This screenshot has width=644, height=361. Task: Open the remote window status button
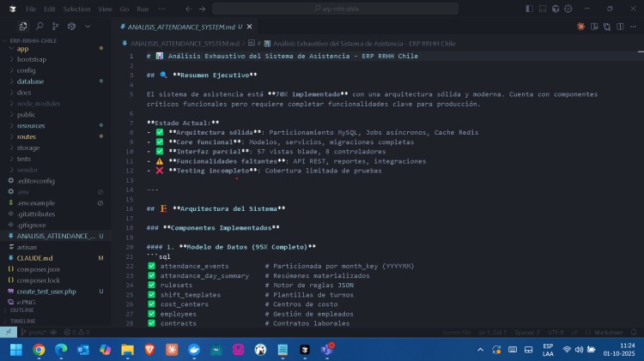(9, 333)
